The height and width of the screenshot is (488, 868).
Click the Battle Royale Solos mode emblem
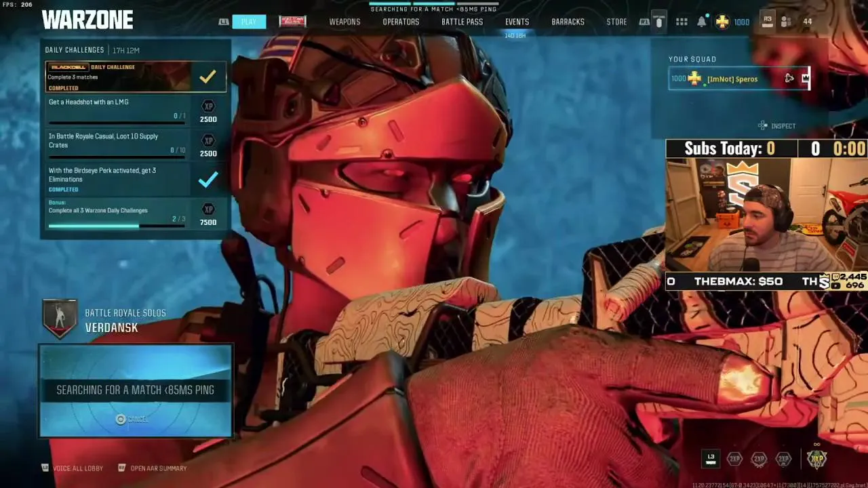[60, 319]
